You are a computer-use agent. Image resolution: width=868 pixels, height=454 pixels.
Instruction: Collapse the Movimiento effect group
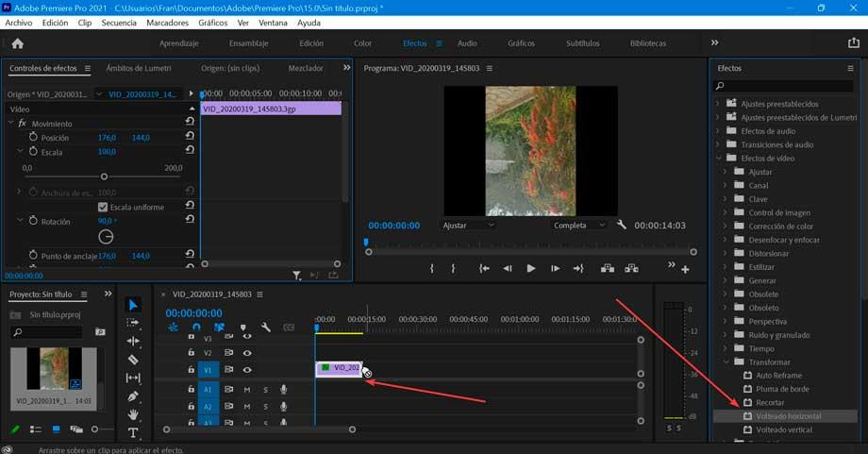(10, 123)
